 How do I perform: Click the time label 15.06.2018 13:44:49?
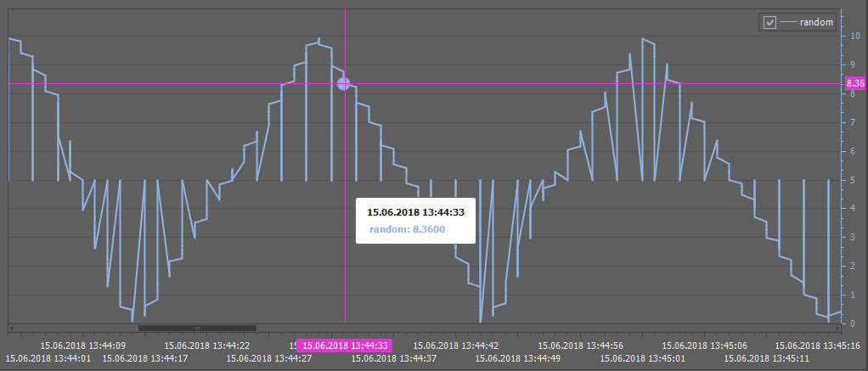pyautogui.click(x=517, y=357)
